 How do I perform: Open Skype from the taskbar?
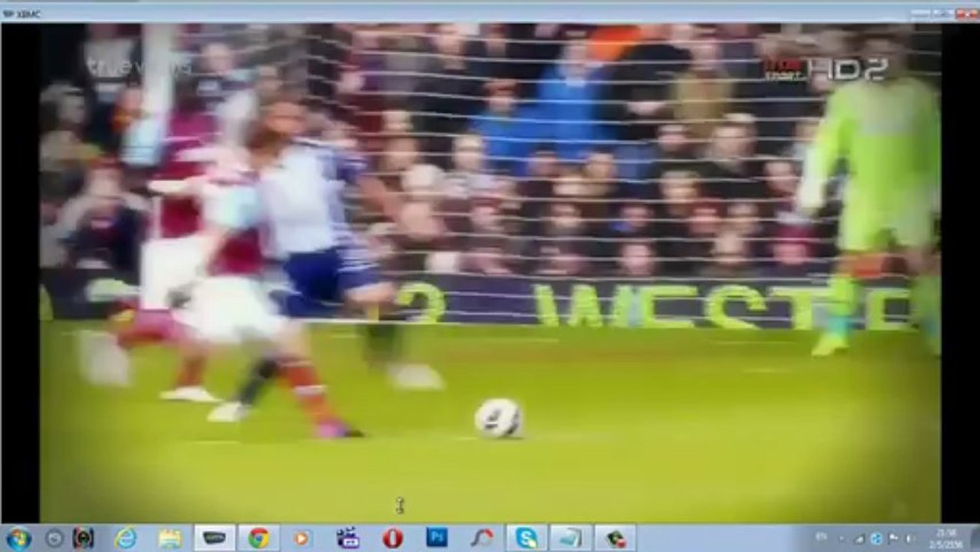pyautogui.click(x=526, y=538)
